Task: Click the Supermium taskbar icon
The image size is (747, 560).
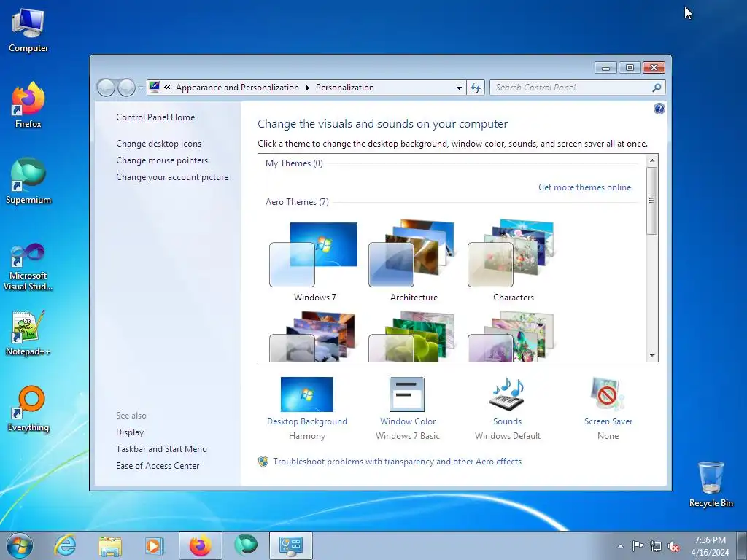Action: coord(246,545)
